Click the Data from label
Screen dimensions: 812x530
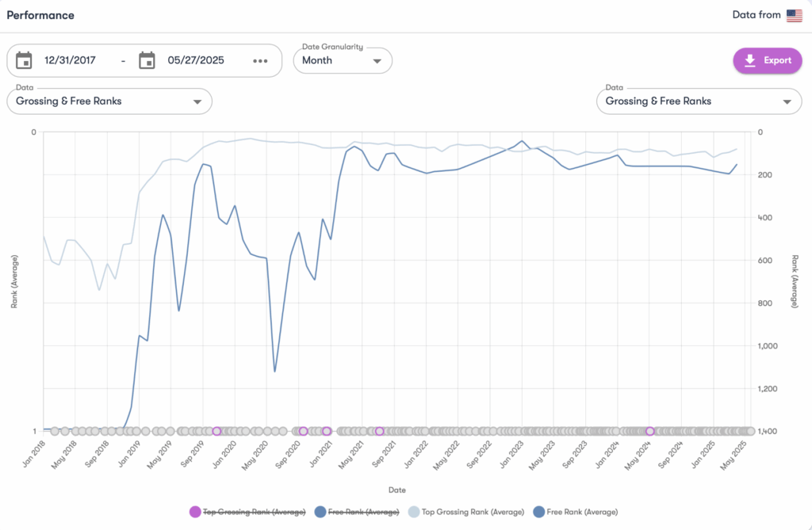point(757,15)
